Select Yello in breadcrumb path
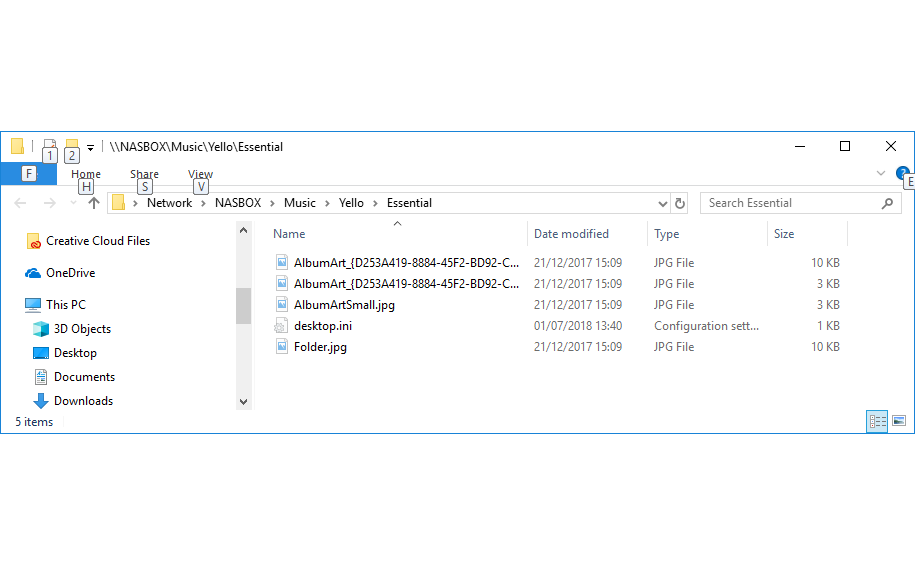Image resolution: width=915 pixels, height=564 pixels. click(351, 203)
